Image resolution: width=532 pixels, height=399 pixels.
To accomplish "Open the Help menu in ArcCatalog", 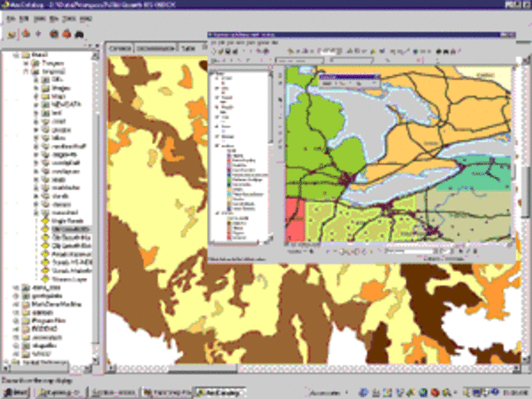I will point(86,18).
